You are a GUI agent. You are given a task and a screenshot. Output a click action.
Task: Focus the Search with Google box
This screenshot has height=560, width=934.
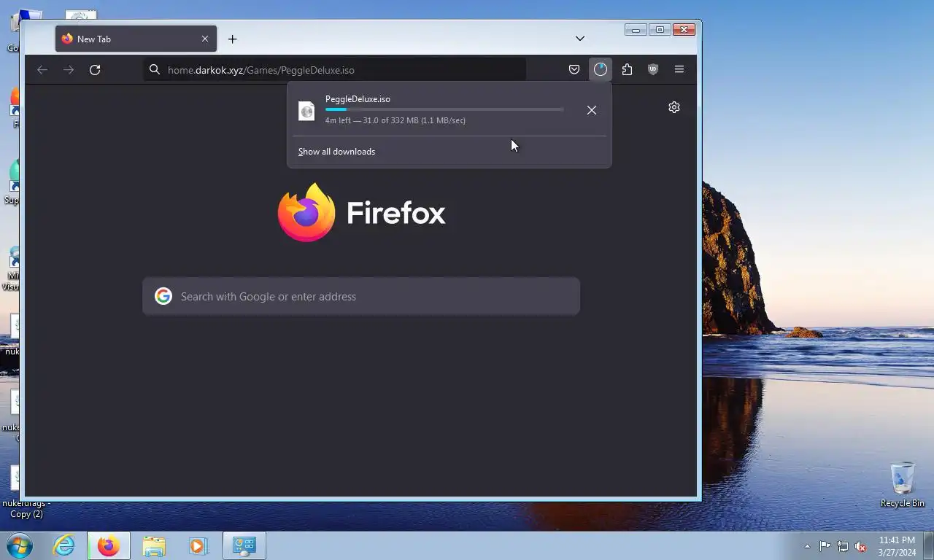click(361, 296)
